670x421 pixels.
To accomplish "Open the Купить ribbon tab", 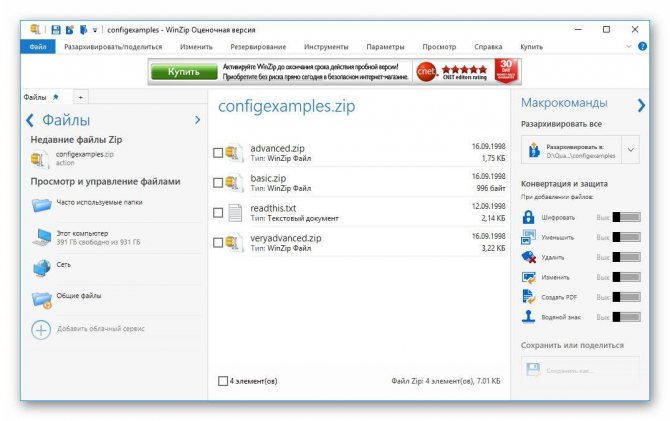I will tap(531, 47).
